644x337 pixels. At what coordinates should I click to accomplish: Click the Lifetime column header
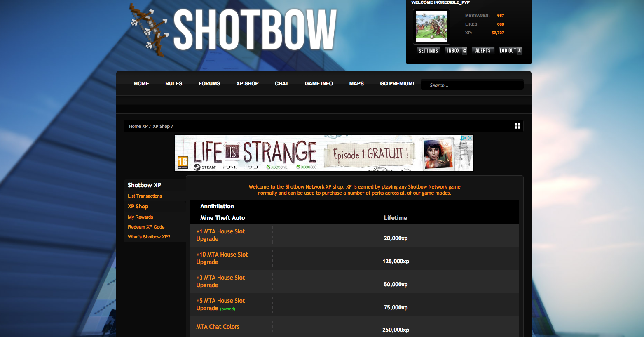(x=396, y=218)
